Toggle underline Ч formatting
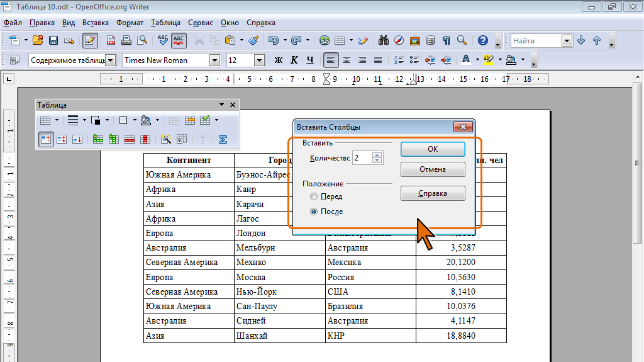This screenshot has width=644, height=362. tap(310, 60)
